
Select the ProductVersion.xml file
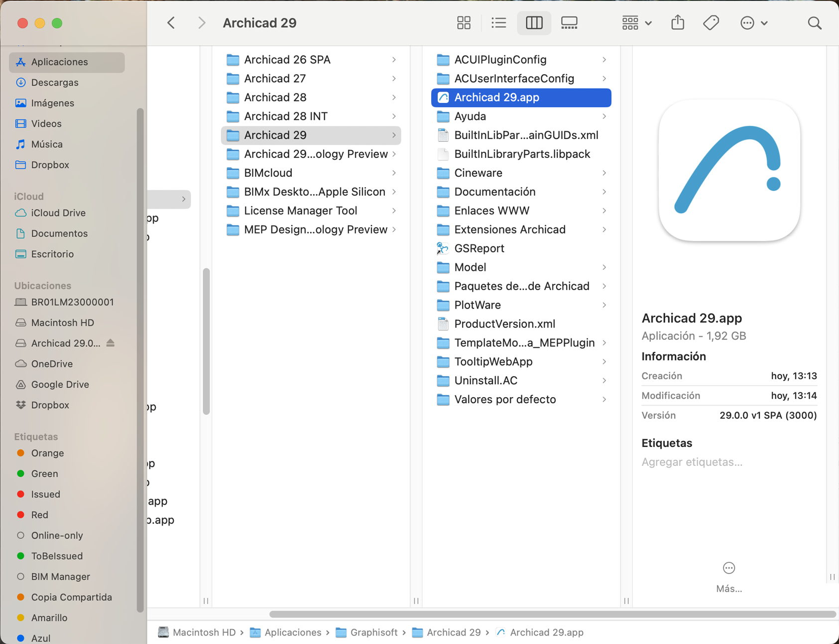521,324
